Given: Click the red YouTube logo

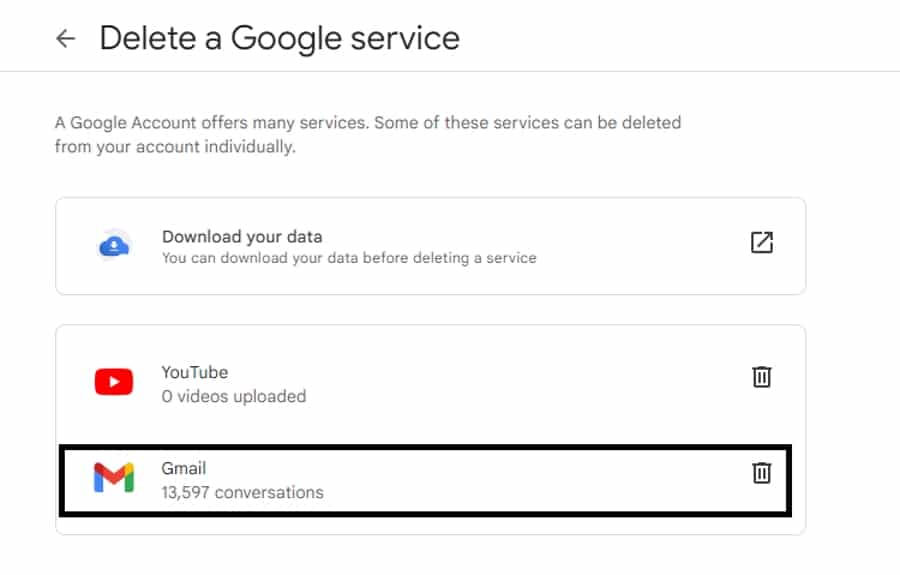Looking at the screenshot, I should tap(114, 382).
